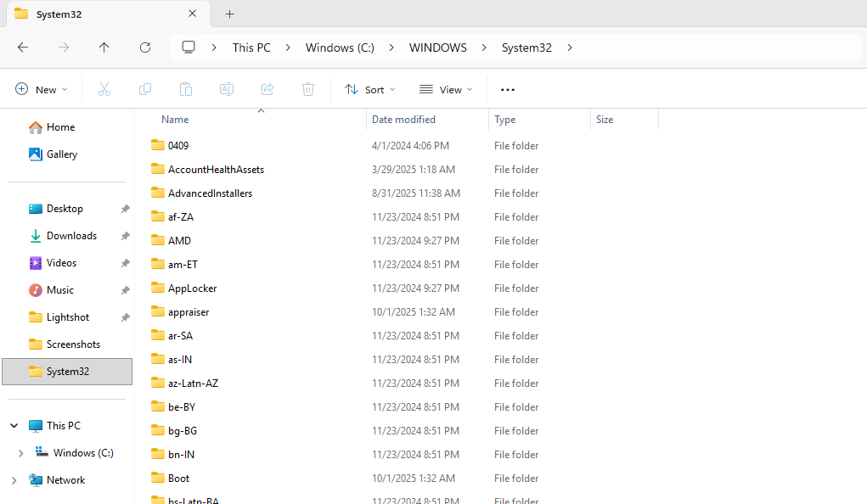Click the Share icon in toolbar

267,89
